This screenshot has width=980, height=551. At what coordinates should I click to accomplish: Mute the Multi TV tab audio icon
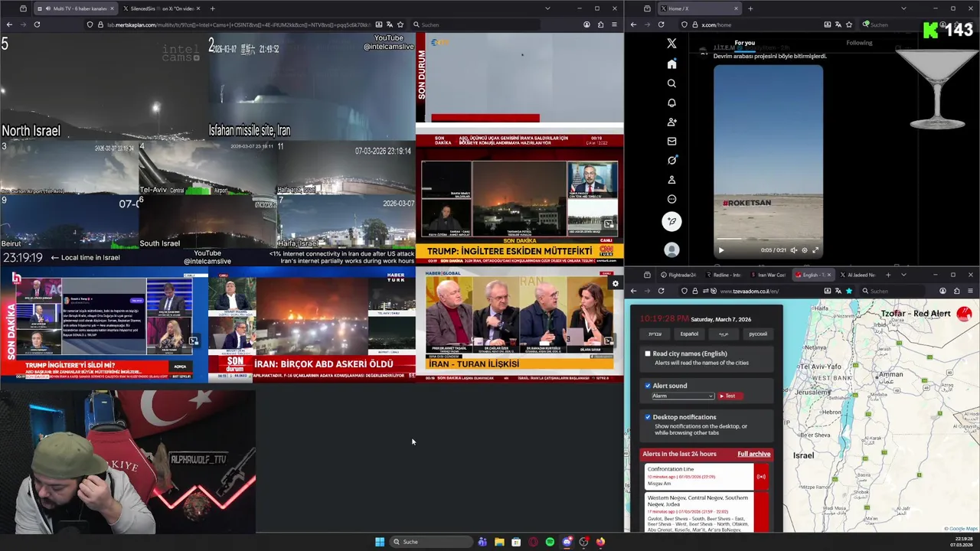point(48,8)
